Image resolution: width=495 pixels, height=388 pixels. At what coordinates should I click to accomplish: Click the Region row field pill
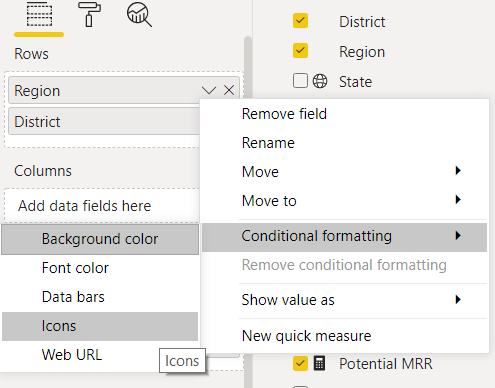(124, 90)
